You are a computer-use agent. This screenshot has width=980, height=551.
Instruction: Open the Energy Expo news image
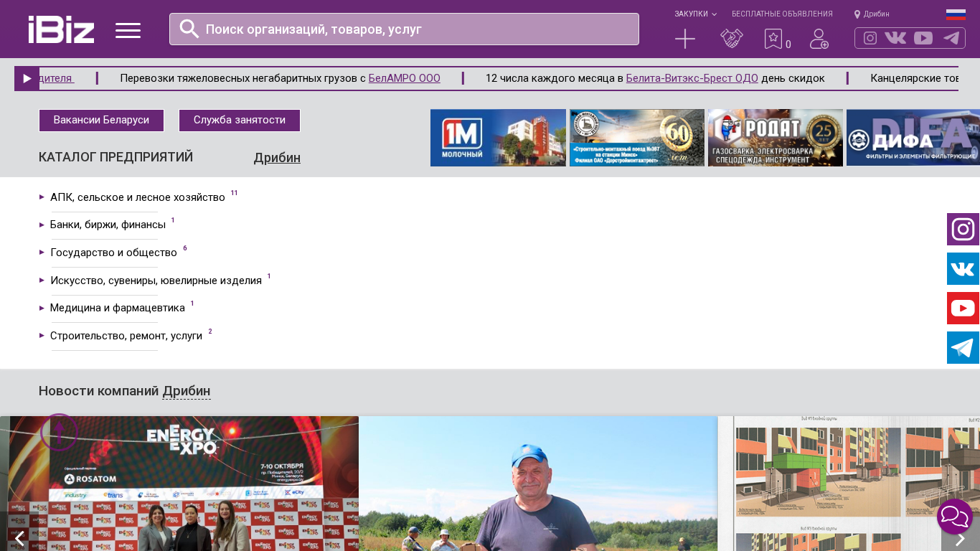click(x=179, y=484)
